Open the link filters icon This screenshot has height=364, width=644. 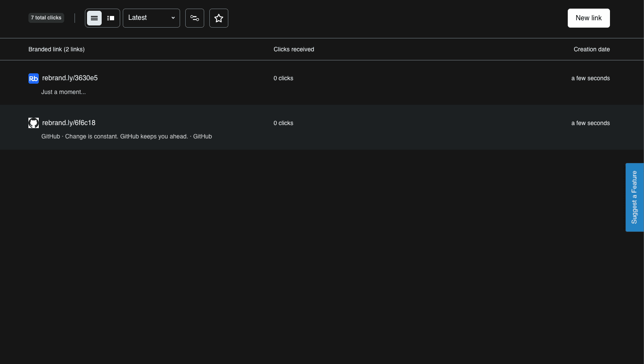click(x=194, y=18)
